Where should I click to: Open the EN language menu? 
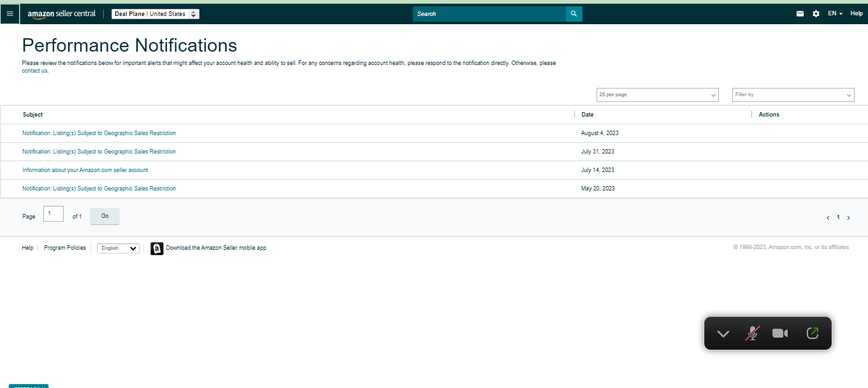(835, 13)
